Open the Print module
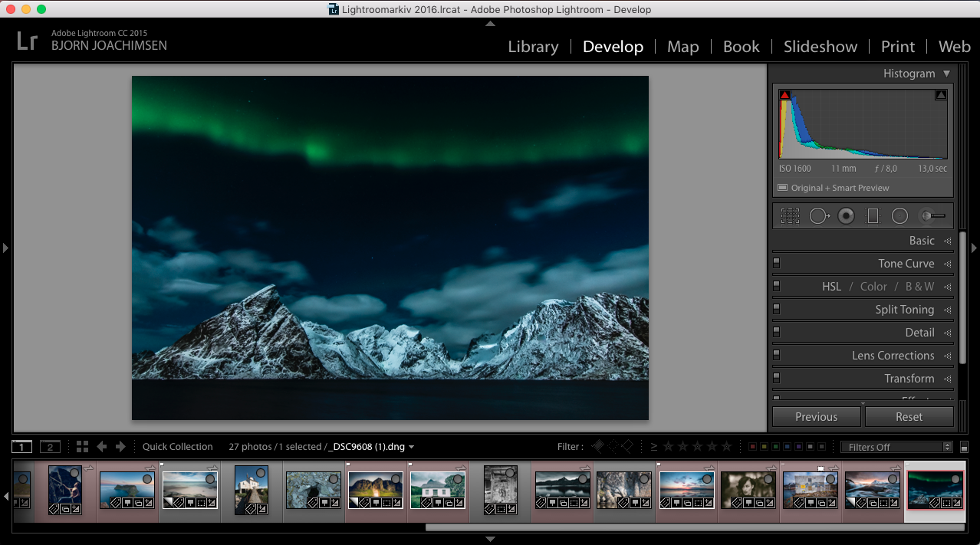980x545 pixels. [x=897, y=47]
